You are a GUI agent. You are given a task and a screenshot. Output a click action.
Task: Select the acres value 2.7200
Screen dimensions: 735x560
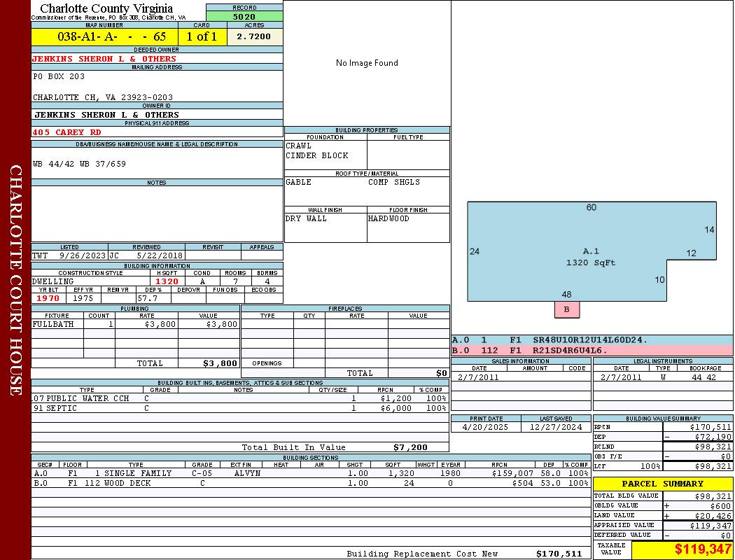[253, 36]
